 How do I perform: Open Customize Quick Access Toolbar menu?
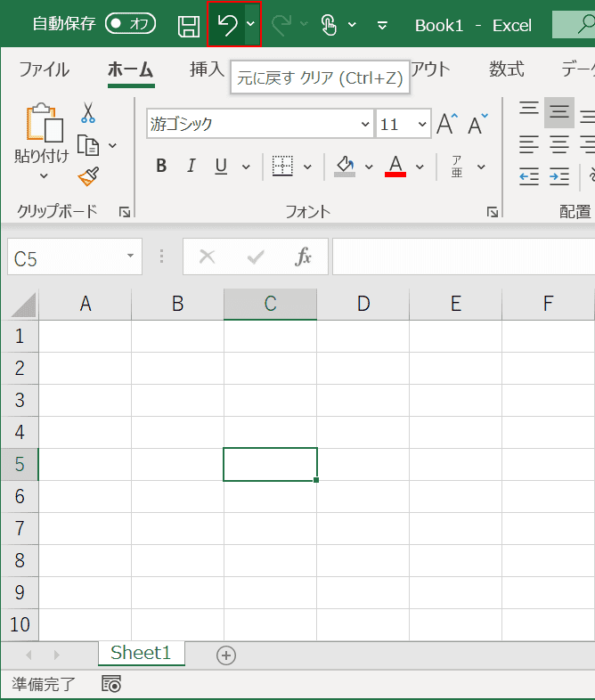[382, 26]
